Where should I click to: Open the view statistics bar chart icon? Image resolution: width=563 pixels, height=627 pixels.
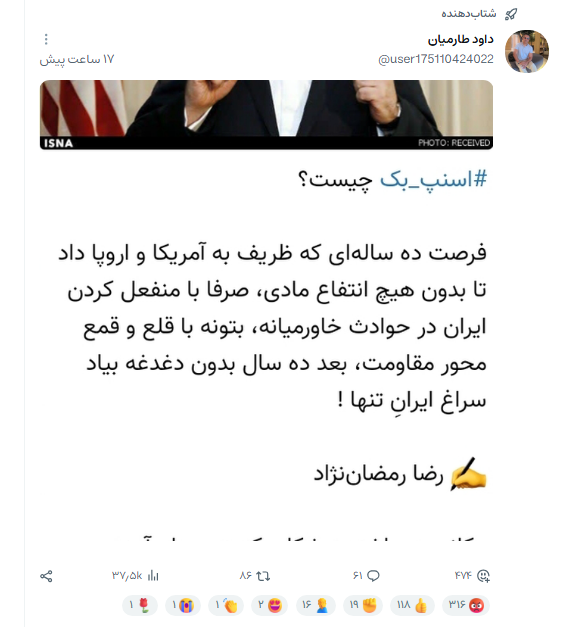coord(153,576)
